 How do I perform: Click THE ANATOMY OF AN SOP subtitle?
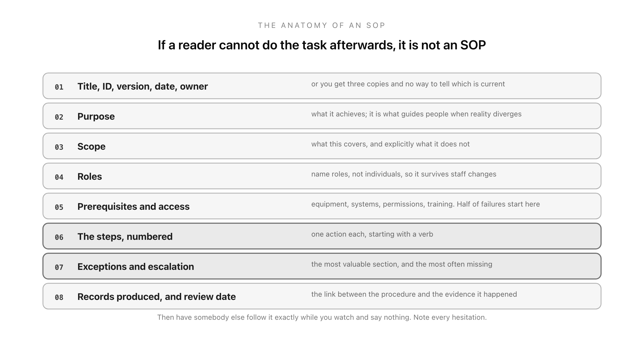point(322,25)
